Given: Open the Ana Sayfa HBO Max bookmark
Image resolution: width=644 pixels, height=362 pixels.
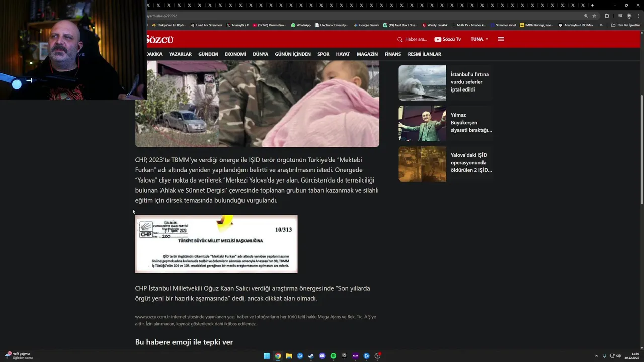Looking at the screenshot, I should 576,25.
